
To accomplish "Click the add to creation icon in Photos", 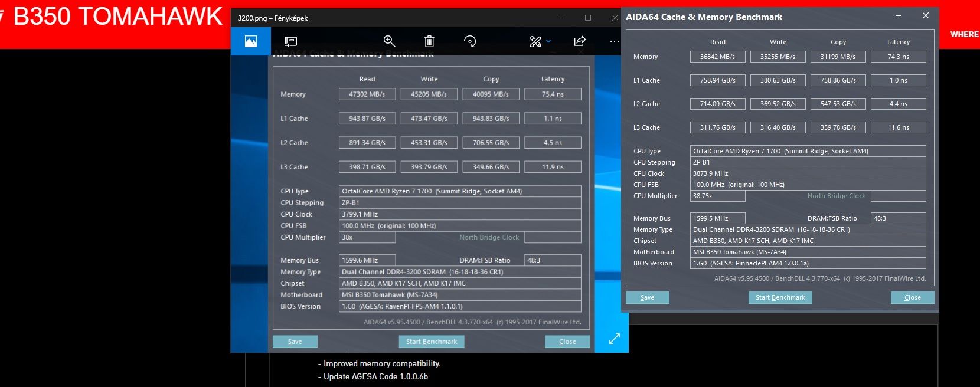I will [x=291, y=41].
